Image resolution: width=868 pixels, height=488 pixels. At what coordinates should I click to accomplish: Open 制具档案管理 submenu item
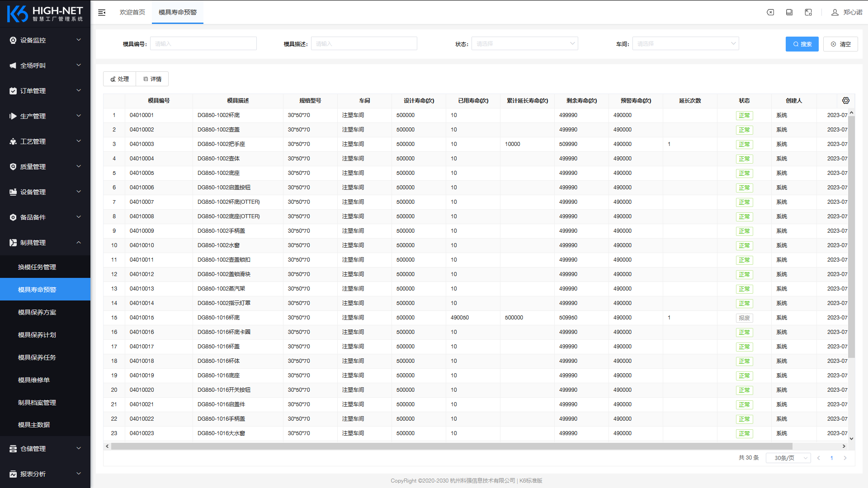point(45,403)
